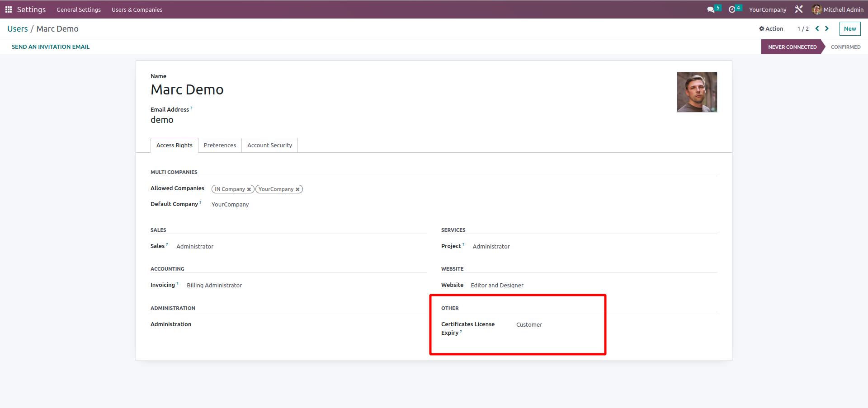This screenshot has height=408, width=868.
Task: Select the Never Connected status
Action: [792, 47]
